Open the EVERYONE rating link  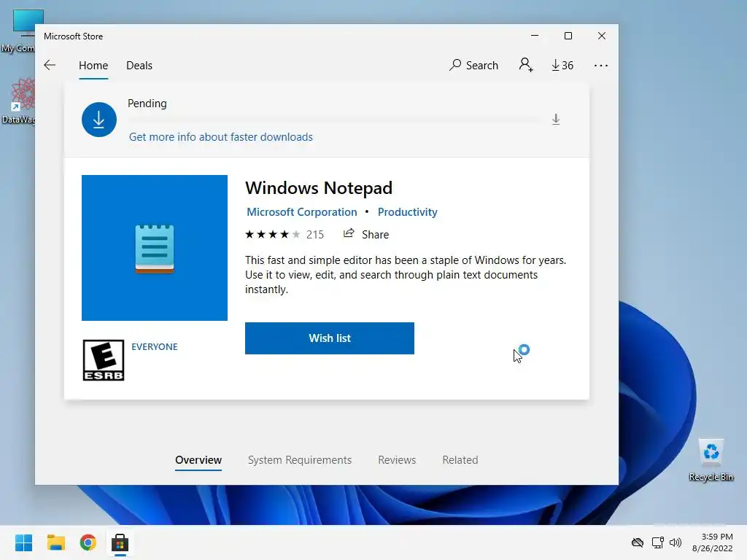155,346
